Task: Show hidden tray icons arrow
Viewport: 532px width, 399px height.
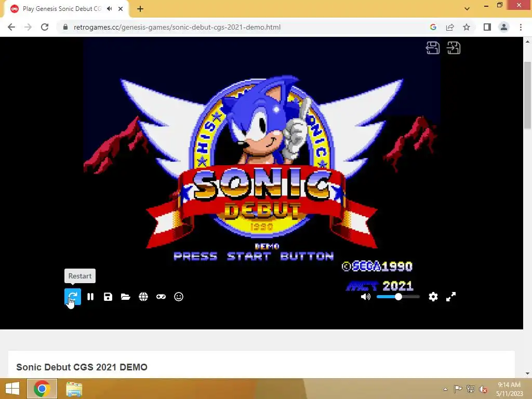Action: coord(445,389)
